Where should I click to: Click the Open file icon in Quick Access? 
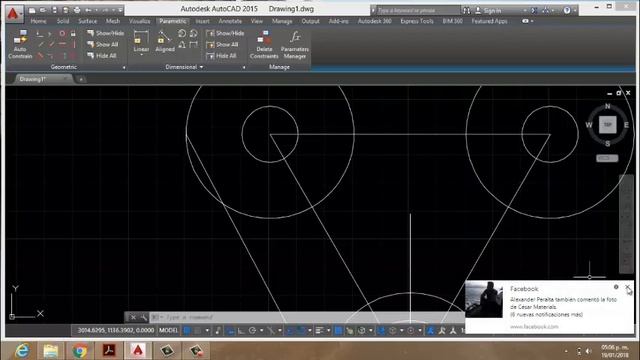[x=43, y=10]
